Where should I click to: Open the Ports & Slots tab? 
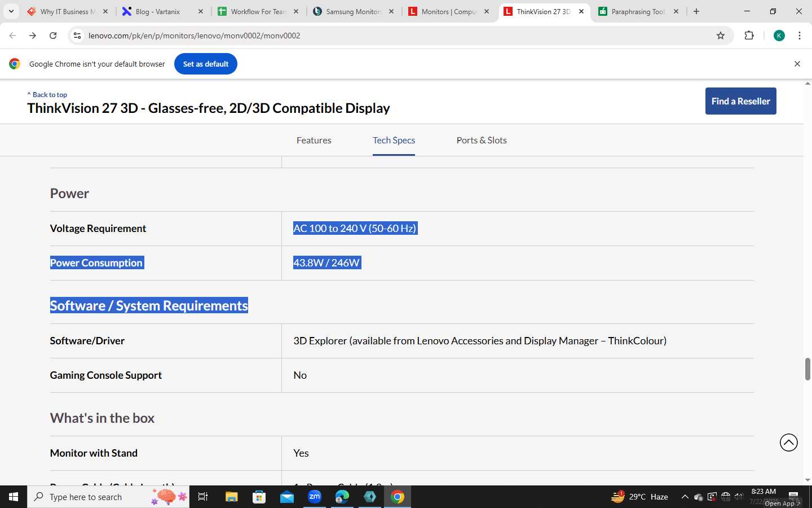(482, 140)
